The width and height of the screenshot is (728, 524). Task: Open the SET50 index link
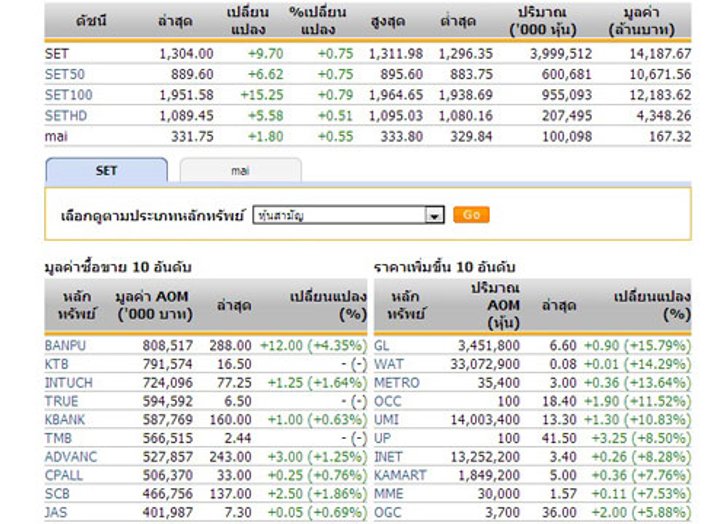click(65, 74)
